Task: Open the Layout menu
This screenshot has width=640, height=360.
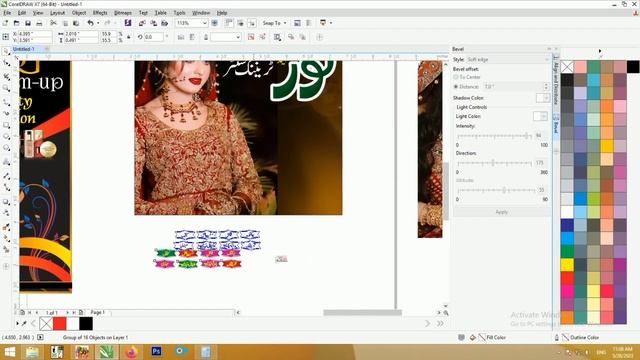Action: (x=57, y=13)
